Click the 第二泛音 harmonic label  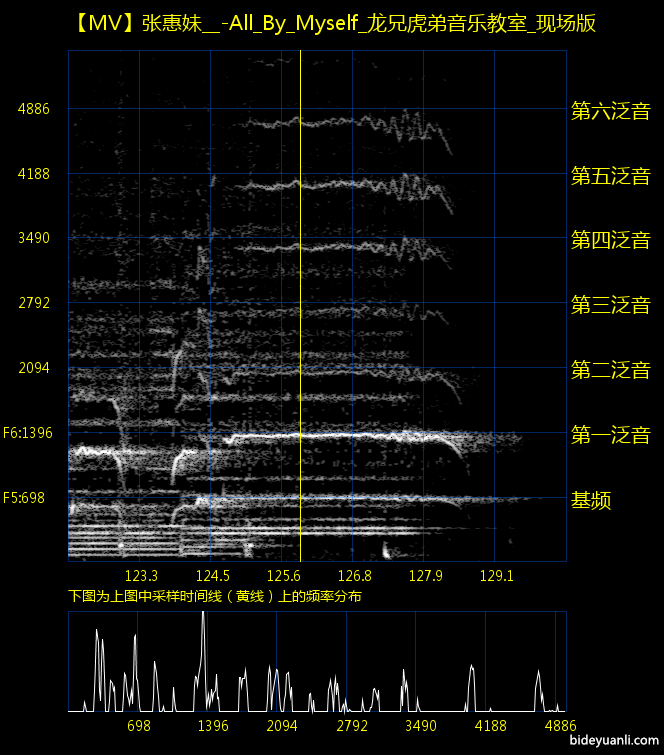610,370
